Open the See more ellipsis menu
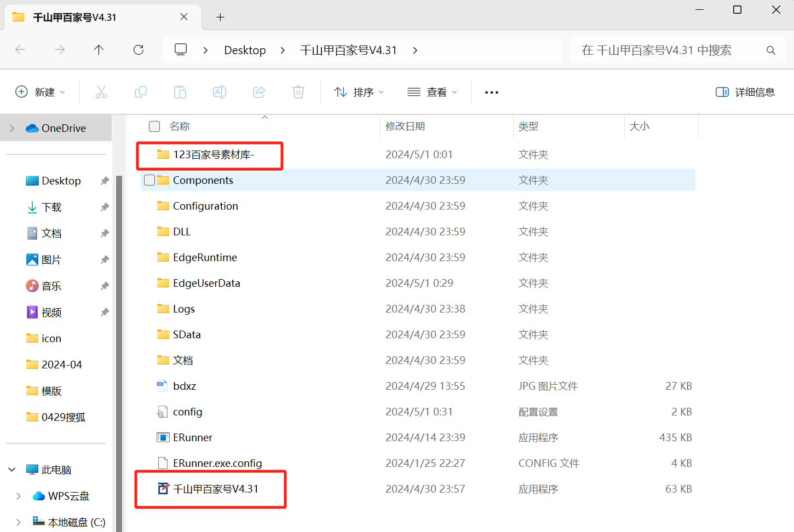 (x=492, y=92)
